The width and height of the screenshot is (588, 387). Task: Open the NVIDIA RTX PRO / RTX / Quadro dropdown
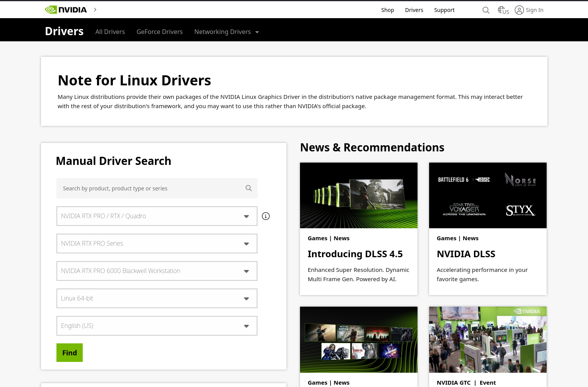(x=157, y=216)
